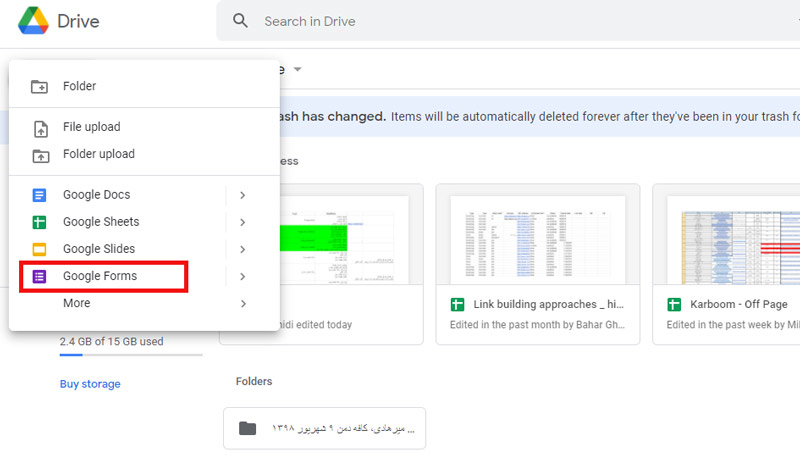Open the Karboom - Off Page spreadsheet thumbnail
This screenshot has width=800, height=455.
(726, 240)
